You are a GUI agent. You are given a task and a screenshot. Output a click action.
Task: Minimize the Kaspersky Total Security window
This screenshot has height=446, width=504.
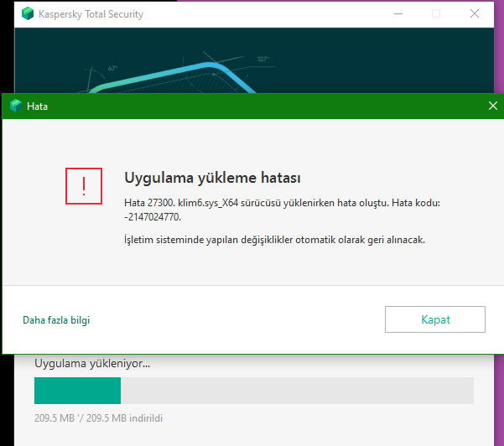click(x=398, y=13)
